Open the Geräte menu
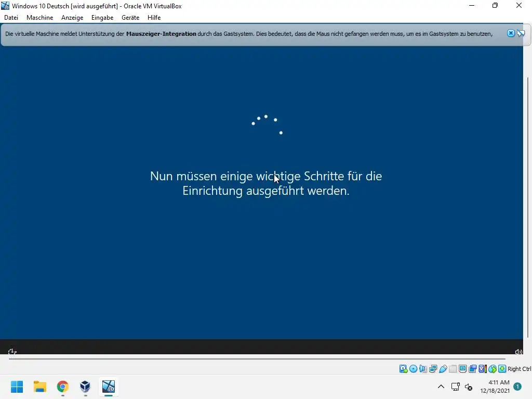Screen dimensions: 532x399 [130, 18]
